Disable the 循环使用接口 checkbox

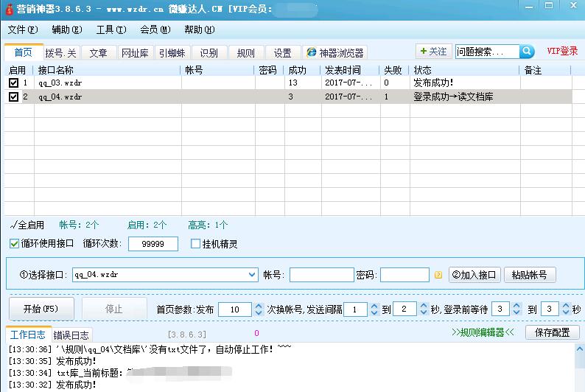[15, 244]
